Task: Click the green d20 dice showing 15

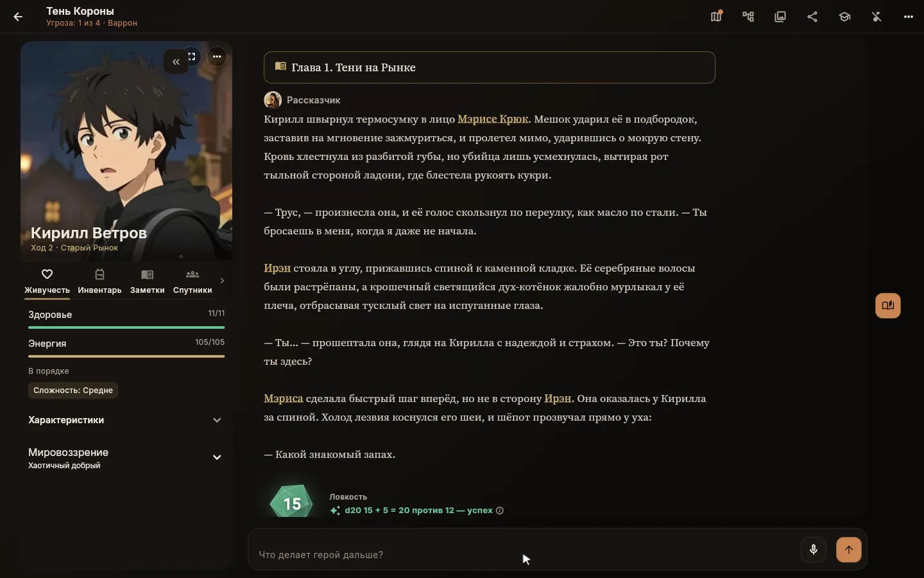Action: pos(292,502)
